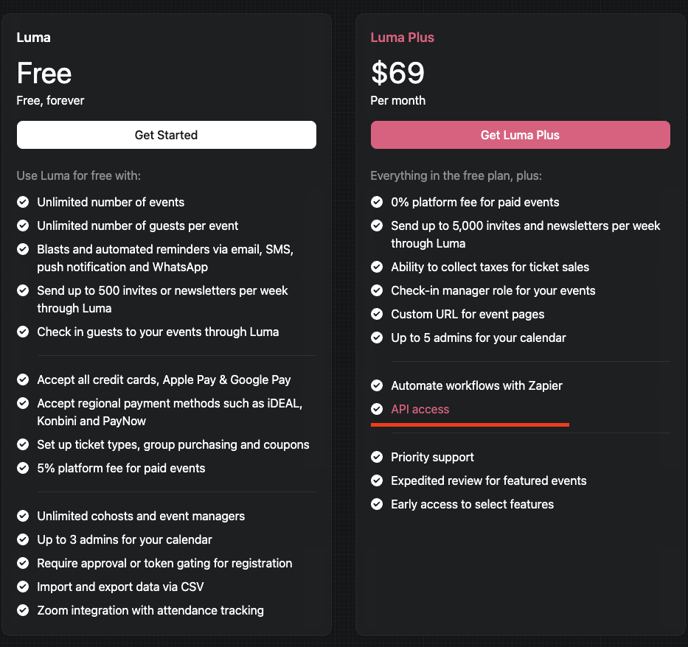The height and width of the screenshot is (647, 688).
Task: Click checkmark icon beside 0% platform fee
Action: pyautogui.click(x=377, y=202)
